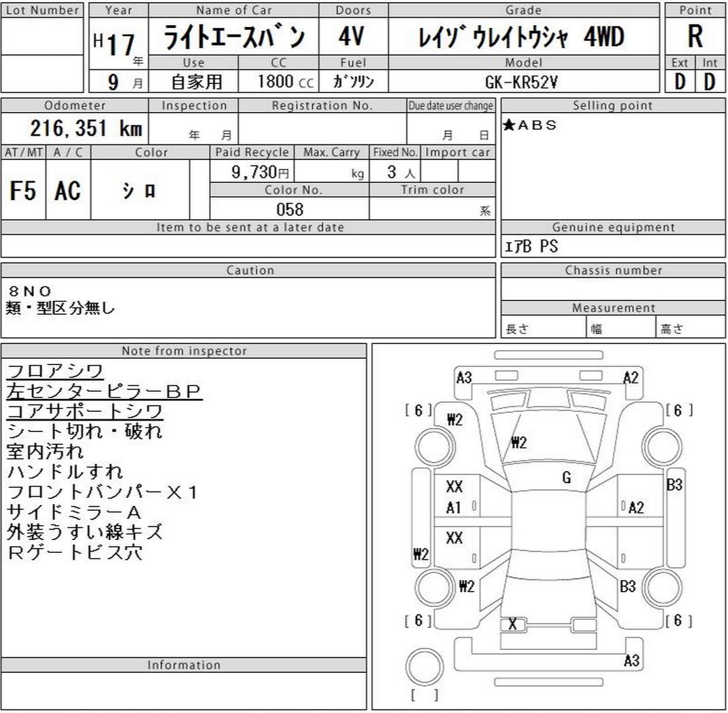
Task: Click the W2 mark on the windshield
Action: point(518,442)
